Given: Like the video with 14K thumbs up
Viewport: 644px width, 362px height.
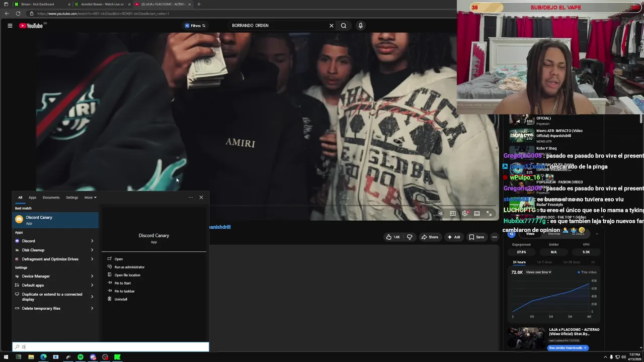Looking at the screenshot, I should point(393,237).
